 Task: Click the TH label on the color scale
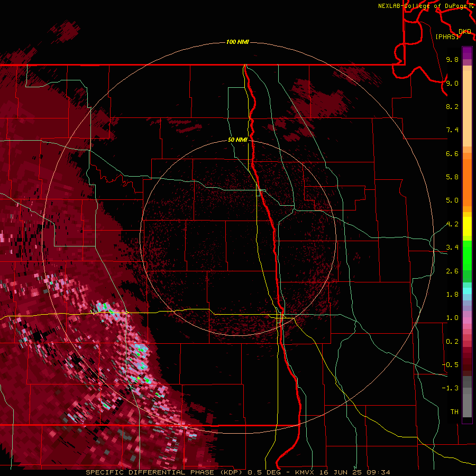[454, 412]
